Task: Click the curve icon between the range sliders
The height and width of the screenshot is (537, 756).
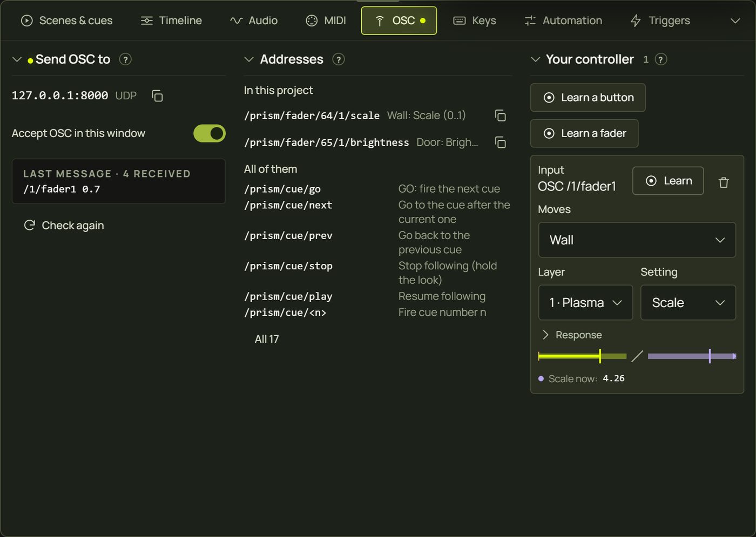Action: 637,356
